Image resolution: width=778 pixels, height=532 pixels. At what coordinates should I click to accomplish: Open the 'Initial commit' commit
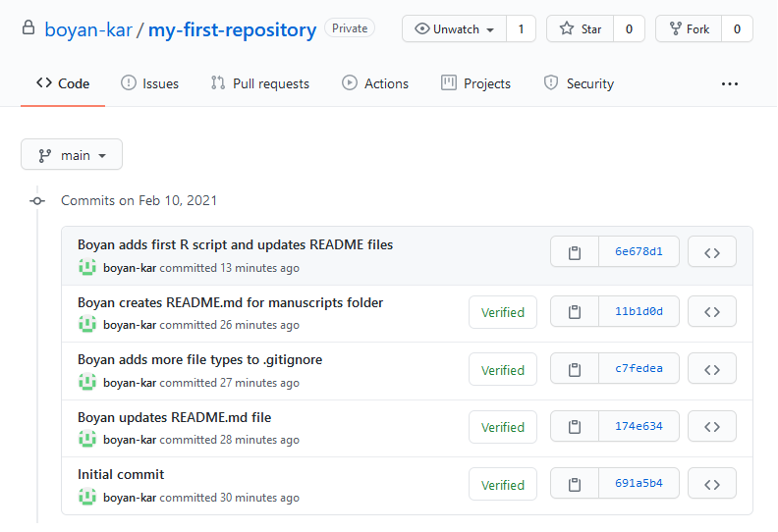pyautogui.click(x=121, y=474)
